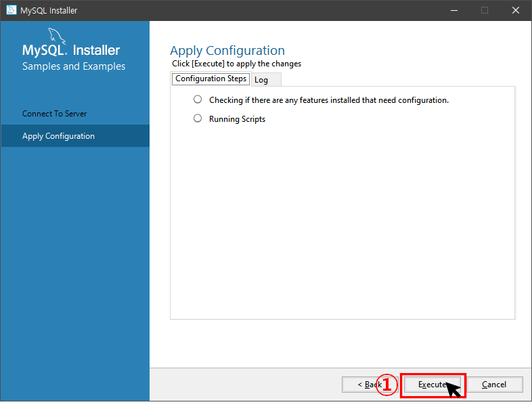Click the 'Running Scripts' step text
The width and height of the screenshot is (532, 413).
[x=237, y=119]
